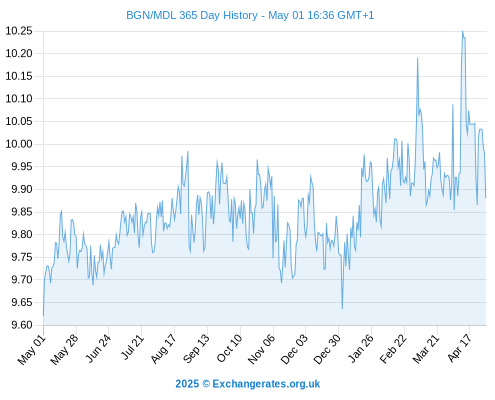Click the 10.00 y-axis value label
The height and width of the screenshot is (400, 495).
pyautogui.click(x=19, y=144)
